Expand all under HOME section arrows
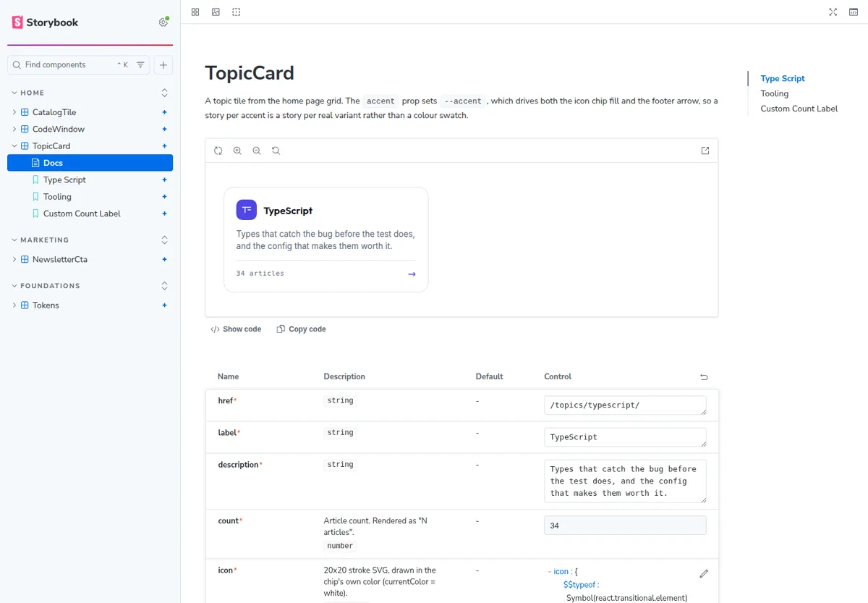This screenshot has width=868, height=603. (x=164, y=93)
